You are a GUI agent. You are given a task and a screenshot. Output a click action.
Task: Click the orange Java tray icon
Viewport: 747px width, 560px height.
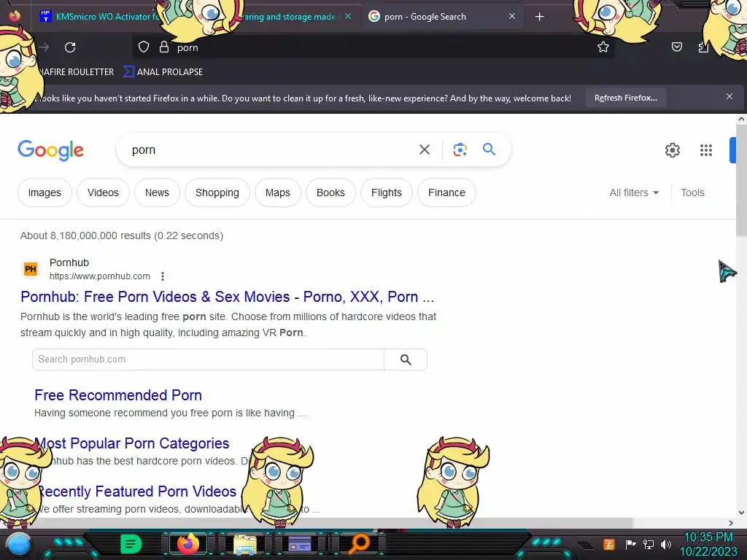coord(609,544)
